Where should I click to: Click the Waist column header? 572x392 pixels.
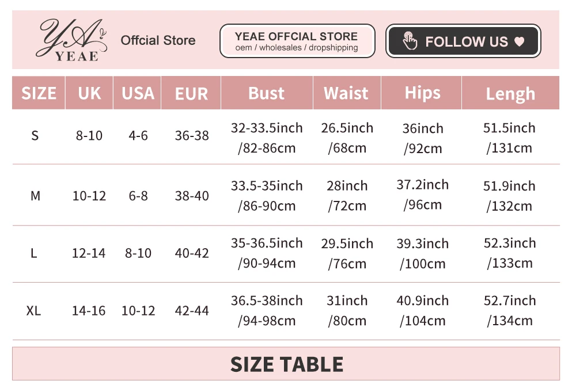[x=346, y=93]
